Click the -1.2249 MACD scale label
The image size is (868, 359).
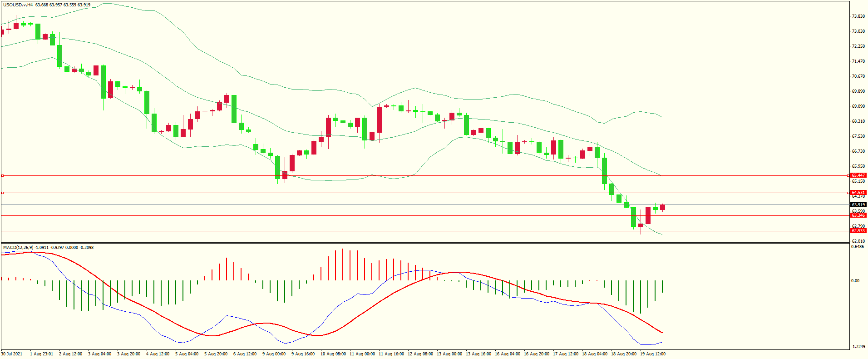(858, 347)
